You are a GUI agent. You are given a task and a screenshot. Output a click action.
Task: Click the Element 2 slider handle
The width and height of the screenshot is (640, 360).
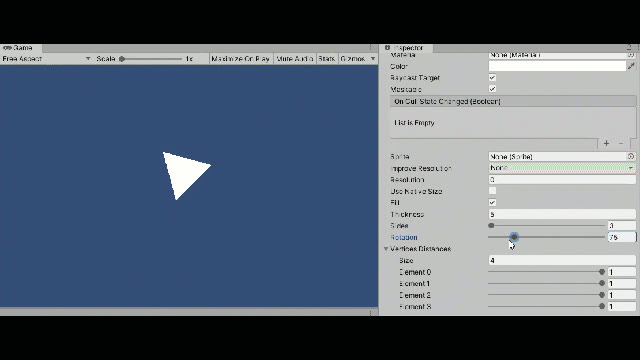tap(602, 295)
